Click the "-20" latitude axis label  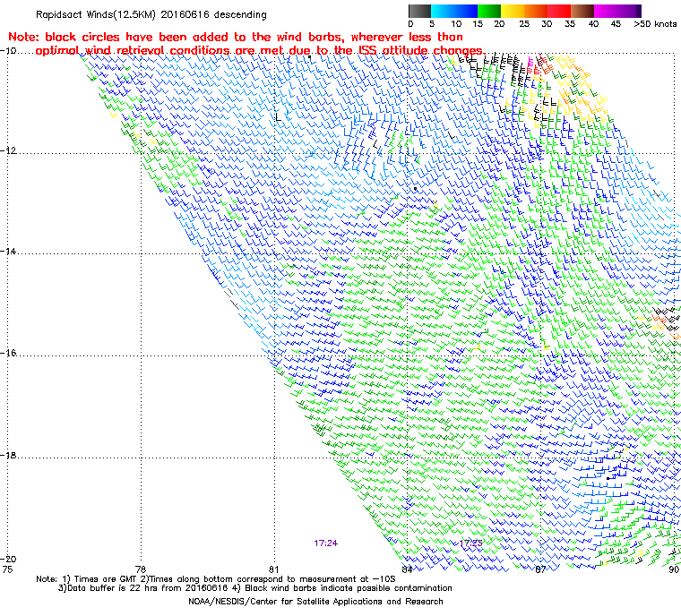coord(8,559)
